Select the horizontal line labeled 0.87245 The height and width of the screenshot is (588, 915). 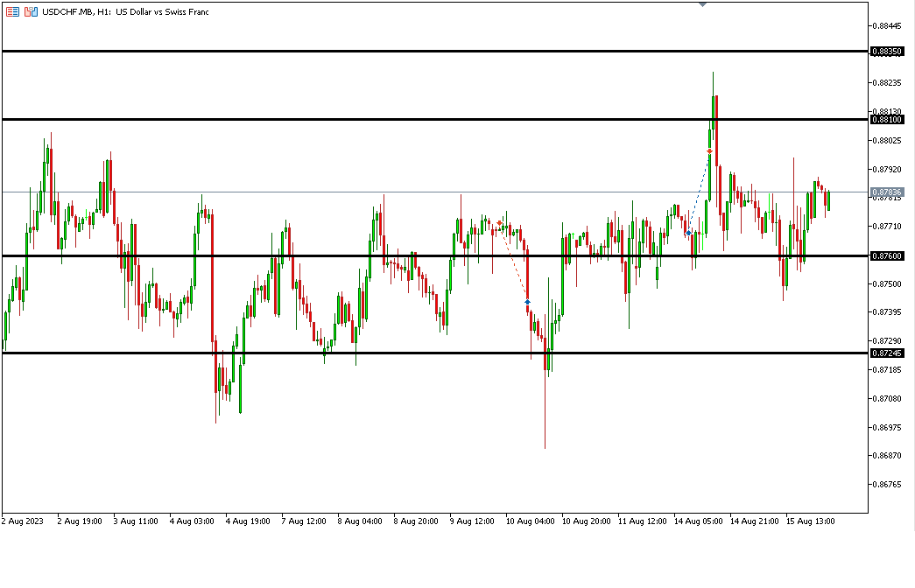pos(435,353)
